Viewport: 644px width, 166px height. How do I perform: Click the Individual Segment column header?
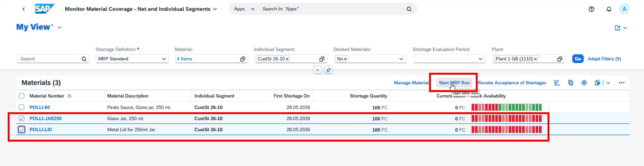[x=230, y=96]
